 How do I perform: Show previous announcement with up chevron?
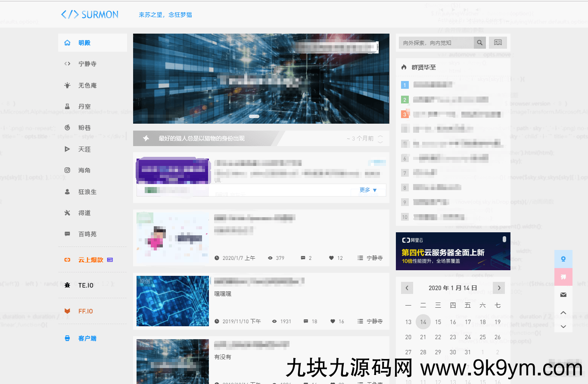(x=380, y=136)
